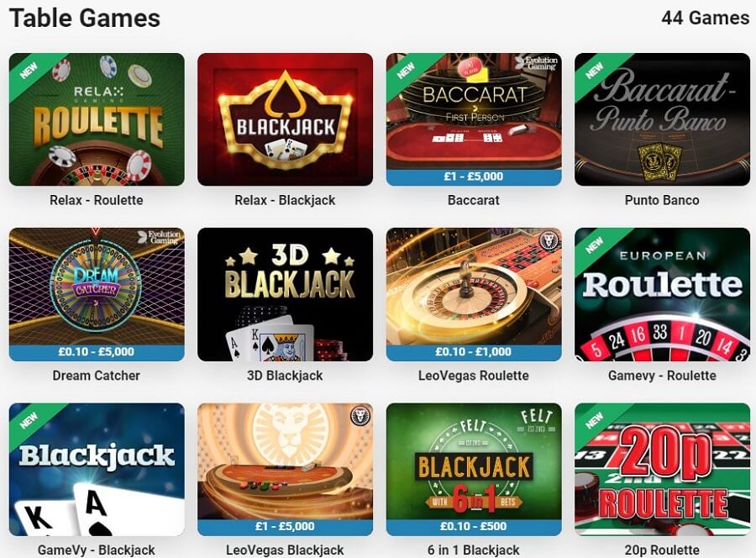The height and width of the screenshot is (558, 756).
Task: Open the LeoVegas Roulette game thumbnail
Action: (x=474, y=294)
